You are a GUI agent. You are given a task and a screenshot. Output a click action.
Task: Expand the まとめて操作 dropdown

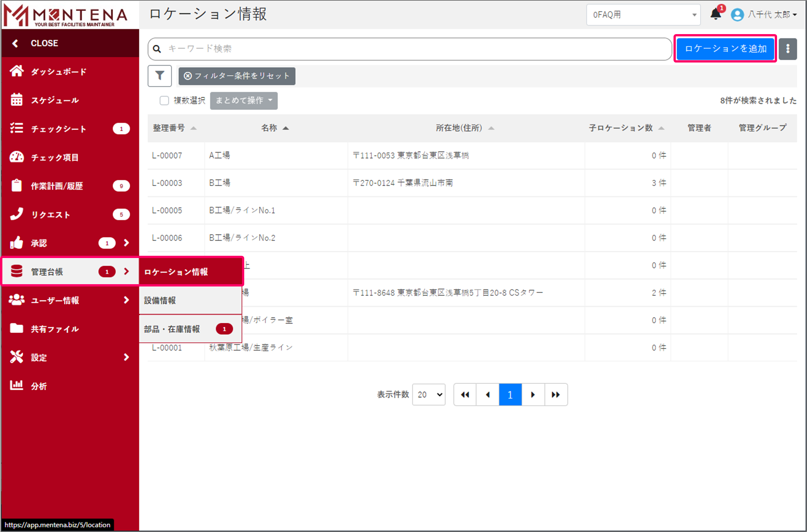coord(244,100)
